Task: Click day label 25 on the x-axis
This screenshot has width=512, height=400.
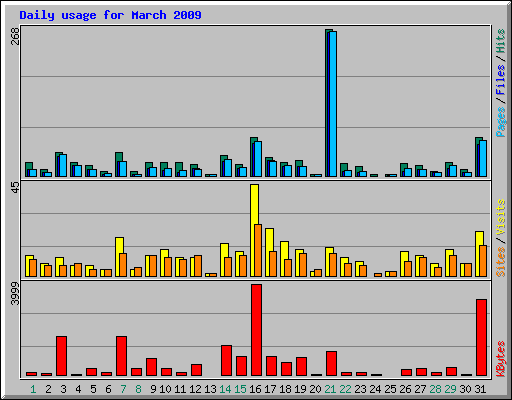Action: point(390,389)
